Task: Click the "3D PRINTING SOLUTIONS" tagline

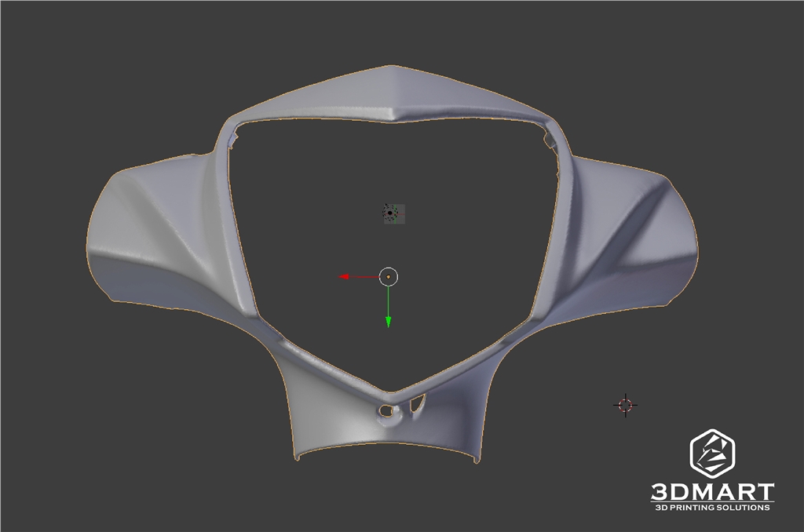Action: tap(711, 508)
